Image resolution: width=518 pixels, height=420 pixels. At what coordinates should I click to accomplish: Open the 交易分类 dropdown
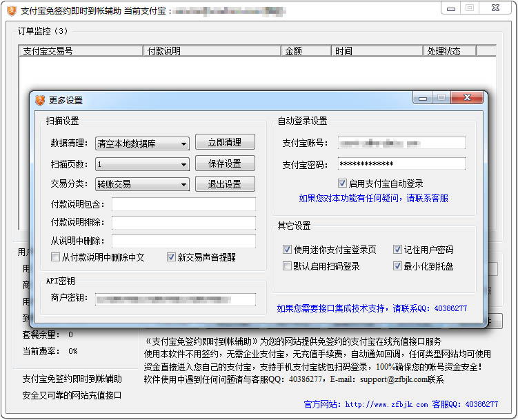pyautogui.click(x=142, y=184)
